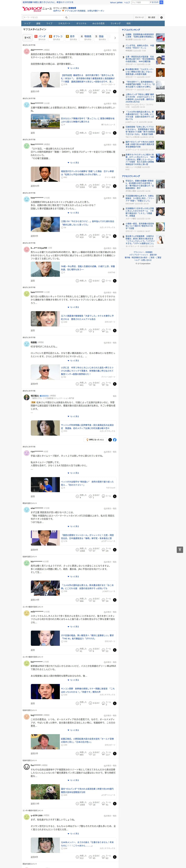This screenshot has width=186, height=868.
Task: Click the ログイン link
Action: coord(57,11)
